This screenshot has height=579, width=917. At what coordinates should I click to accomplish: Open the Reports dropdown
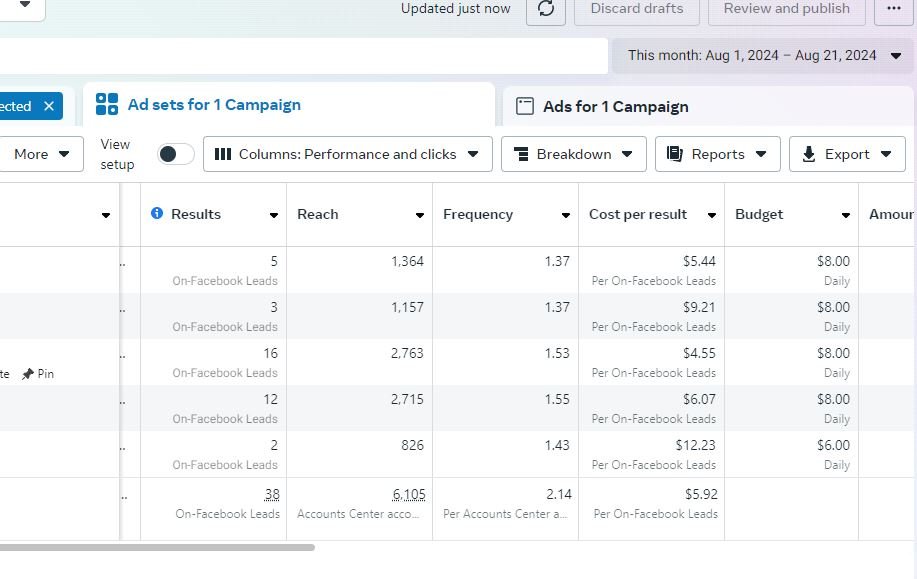718,154
